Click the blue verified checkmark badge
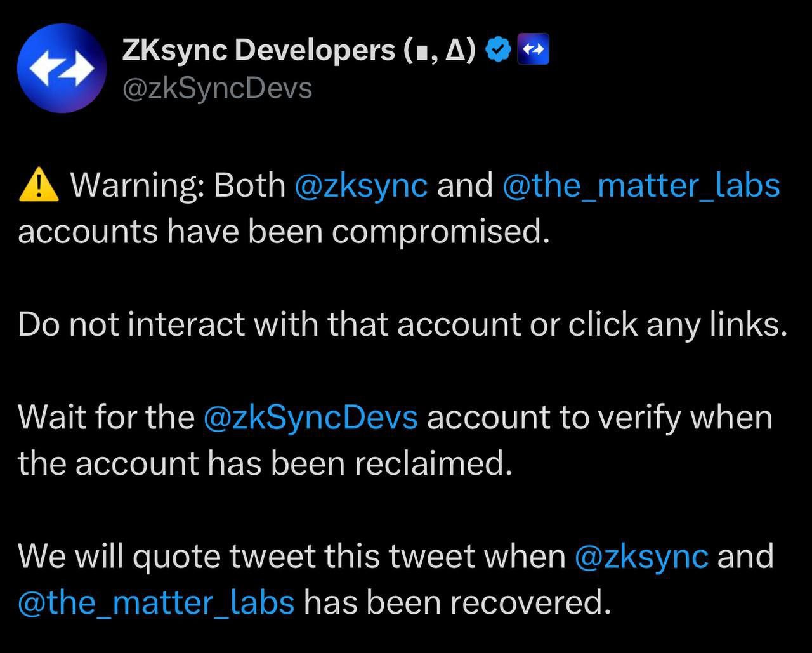This screenshot has height=653, width=812. (x=499, y=51)
